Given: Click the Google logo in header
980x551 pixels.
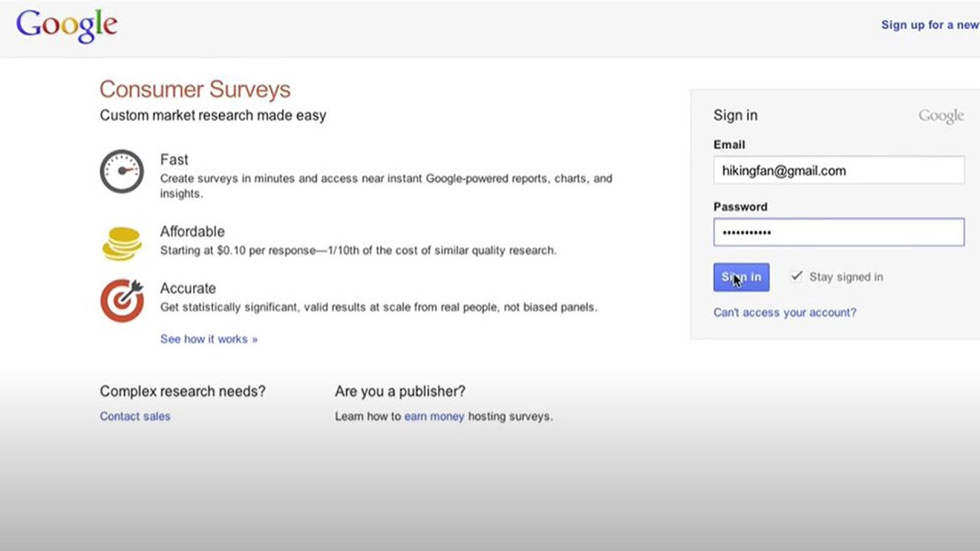Looking at the screenshot, I should click(67, 26).
